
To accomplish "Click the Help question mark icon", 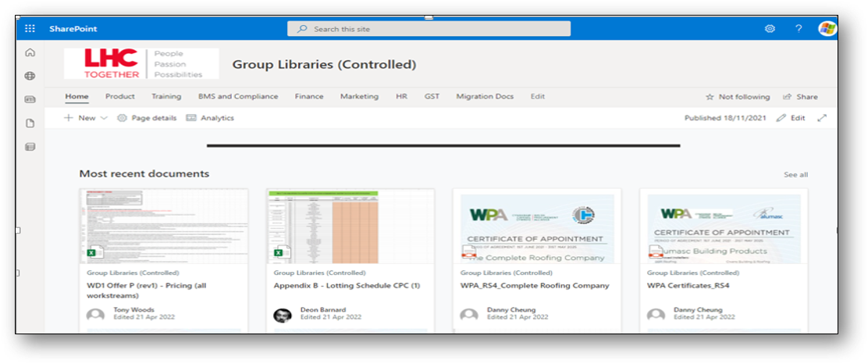I will (x=799, y=29).
